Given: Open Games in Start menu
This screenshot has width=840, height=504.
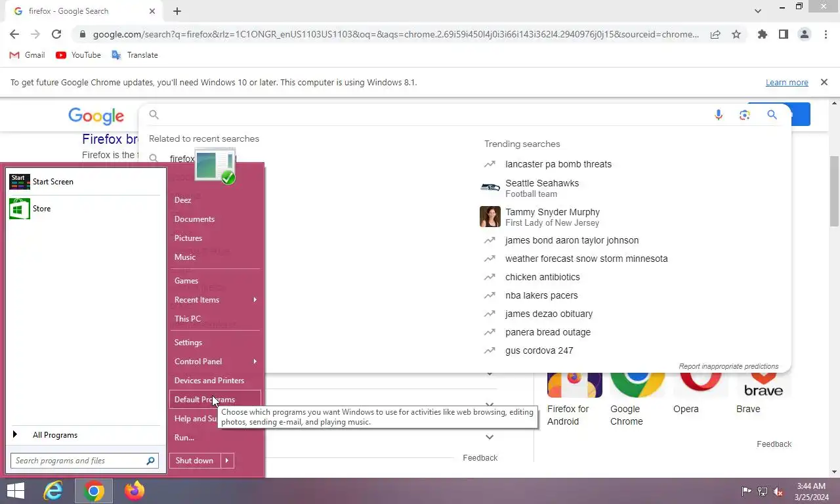Looking at the screenshot, I should coord(186,281).
